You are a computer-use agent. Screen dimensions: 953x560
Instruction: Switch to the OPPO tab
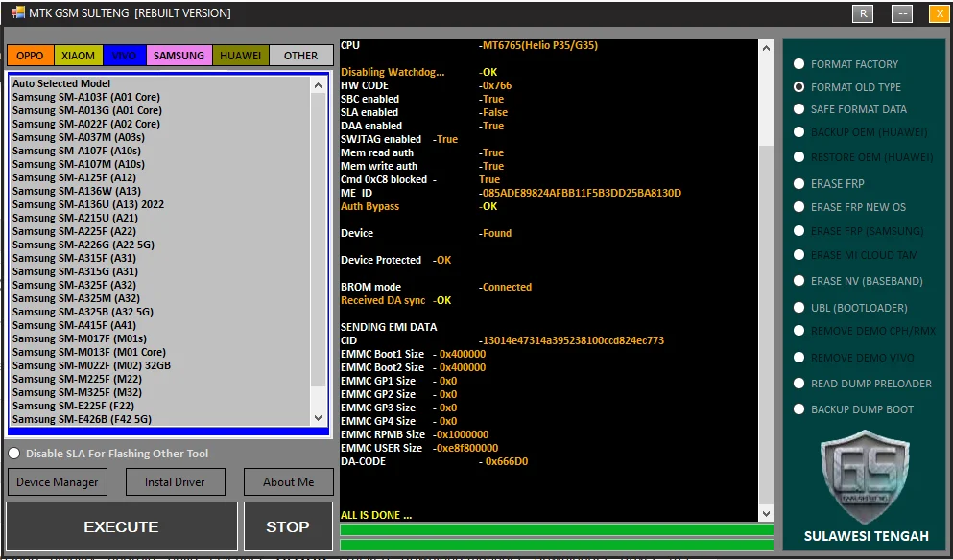point(31,56)
